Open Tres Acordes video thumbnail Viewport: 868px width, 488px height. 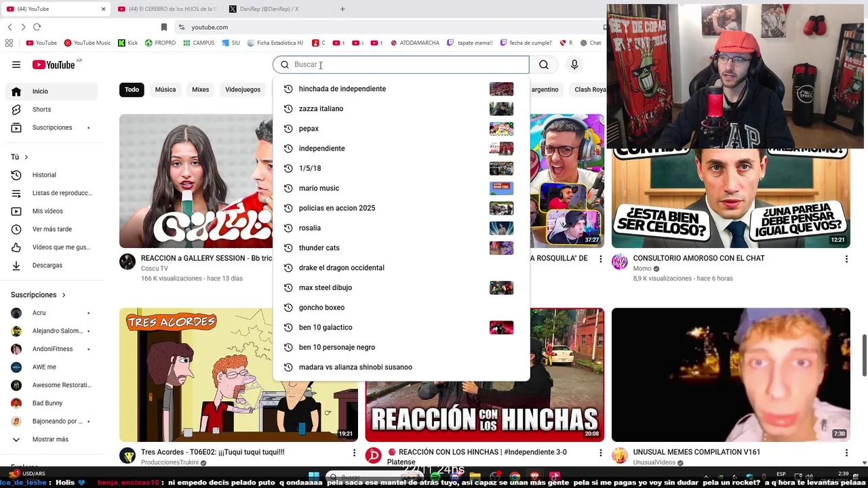[x=196, y=375]
